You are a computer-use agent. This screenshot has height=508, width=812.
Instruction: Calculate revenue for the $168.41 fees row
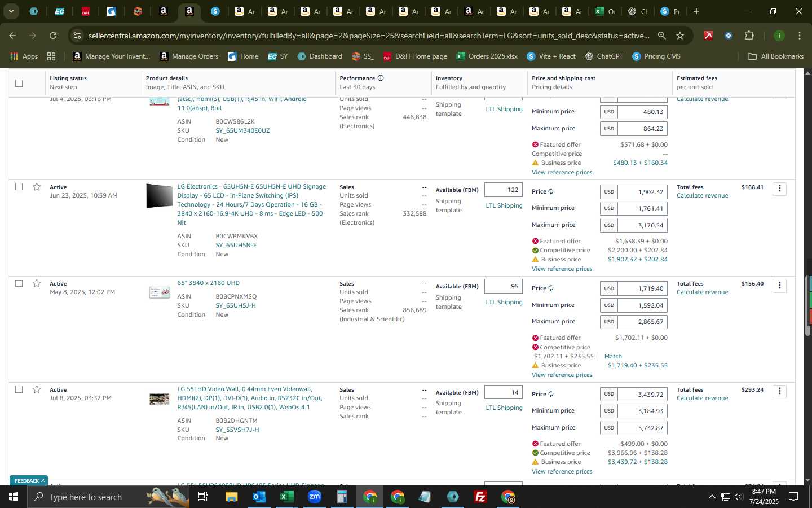pos(702,195)
